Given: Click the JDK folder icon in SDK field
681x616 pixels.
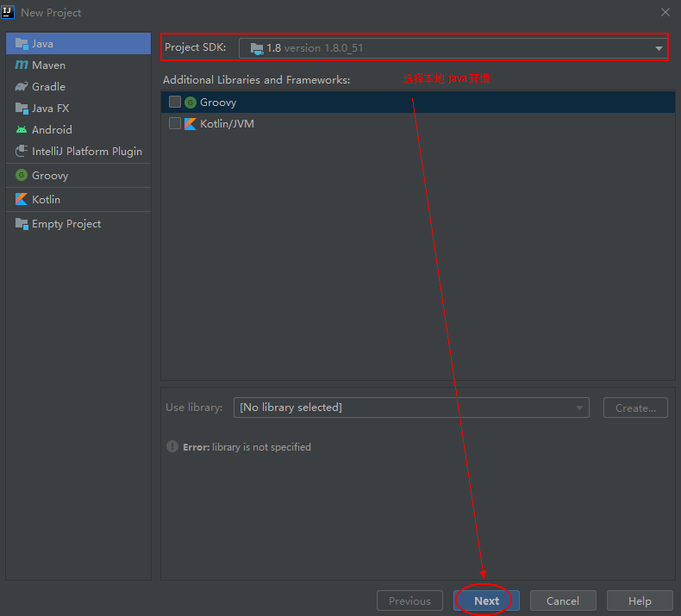Looking at the screenshot, I should click(257, 48).
